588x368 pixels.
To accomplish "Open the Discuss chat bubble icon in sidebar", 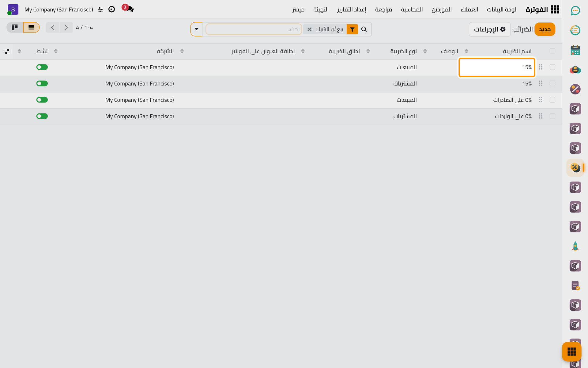I will coord(575,11).
